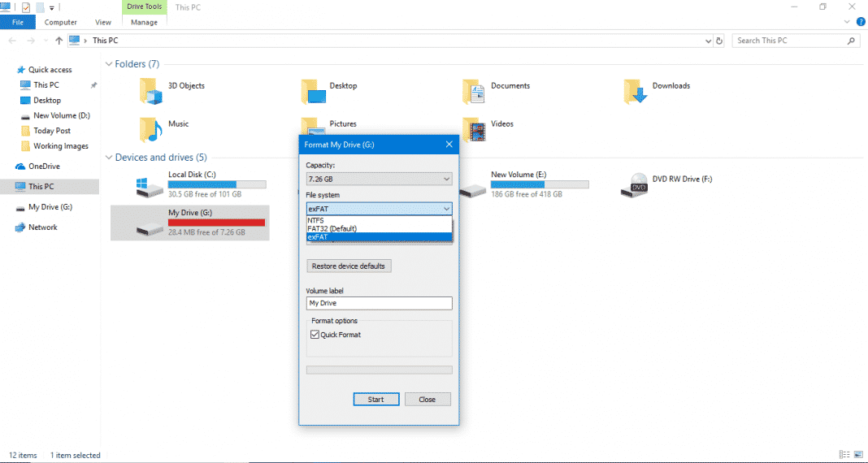Open the View ribbon tab

[103, 23]
